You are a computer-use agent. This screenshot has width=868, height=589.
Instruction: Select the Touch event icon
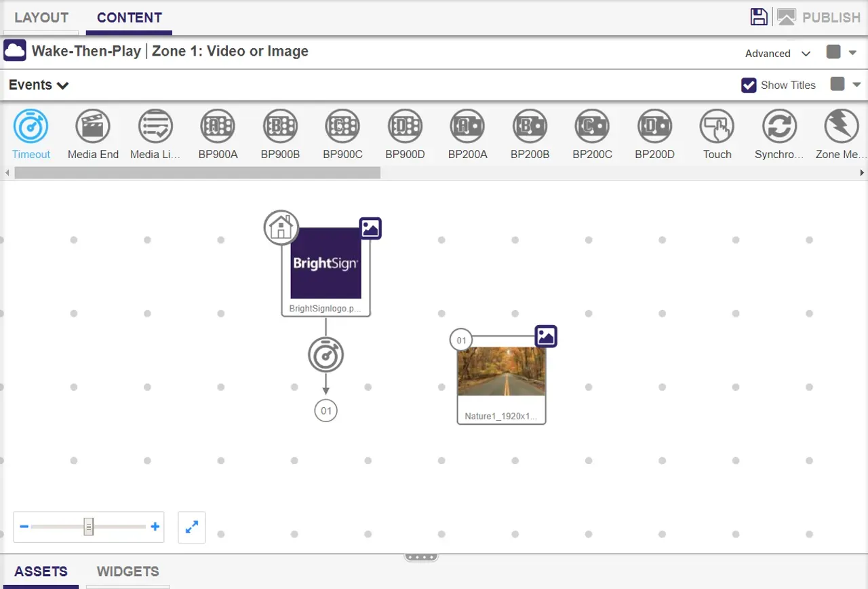pyautogui.click(x=717, y=126)
